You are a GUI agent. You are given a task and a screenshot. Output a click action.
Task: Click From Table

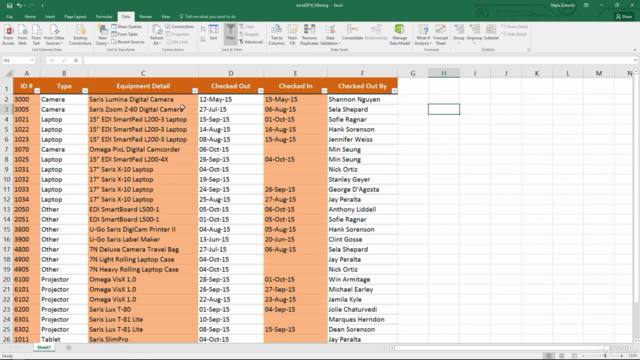[x=124, y=34]
